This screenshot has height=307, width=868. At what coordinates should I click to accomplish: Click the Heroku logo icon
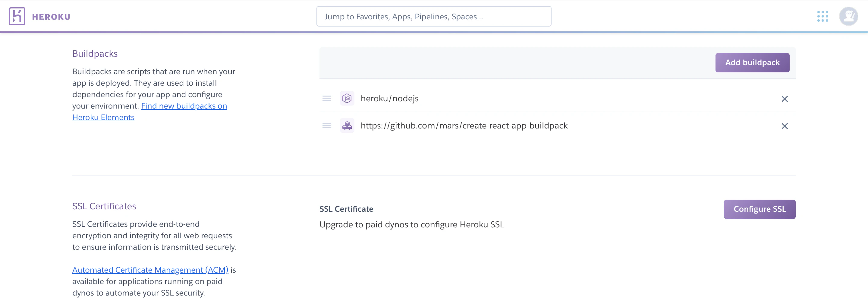(x=17, y=17)
